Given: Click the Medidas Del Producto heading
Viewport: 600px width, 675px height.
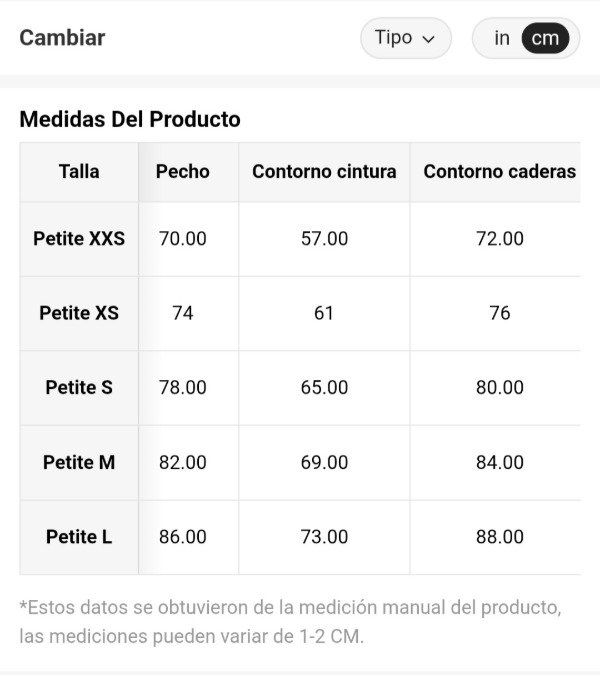Looking at the screenshot, I should coord(130,119).
